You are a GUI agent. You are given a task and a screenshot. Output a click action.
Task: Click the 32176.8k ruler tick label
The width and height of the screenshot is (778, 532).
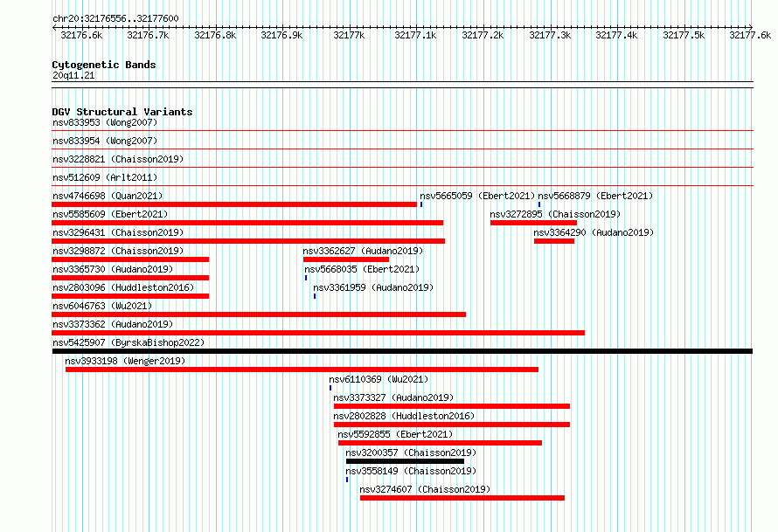[x=215, y=35]
